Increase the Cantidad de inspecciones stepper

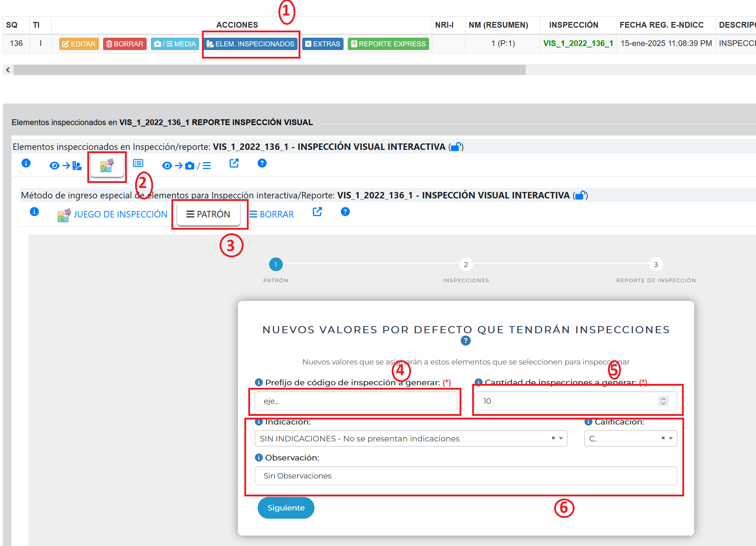coord(663,398)
